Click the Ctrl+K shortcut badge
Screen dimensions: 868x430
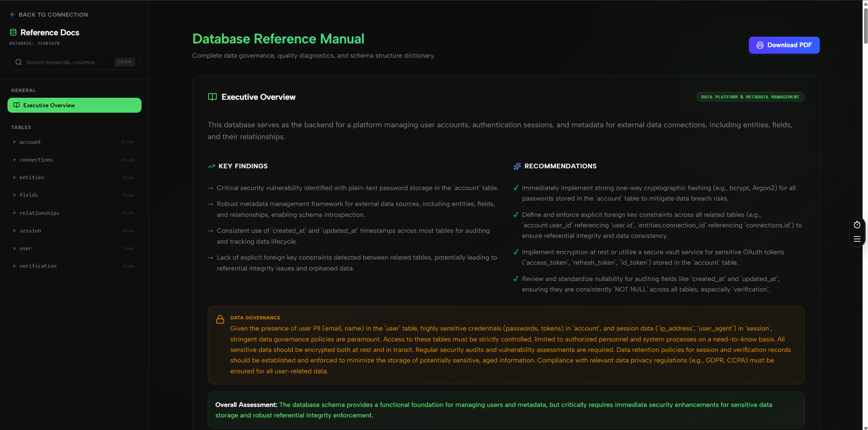coord(125,62)
